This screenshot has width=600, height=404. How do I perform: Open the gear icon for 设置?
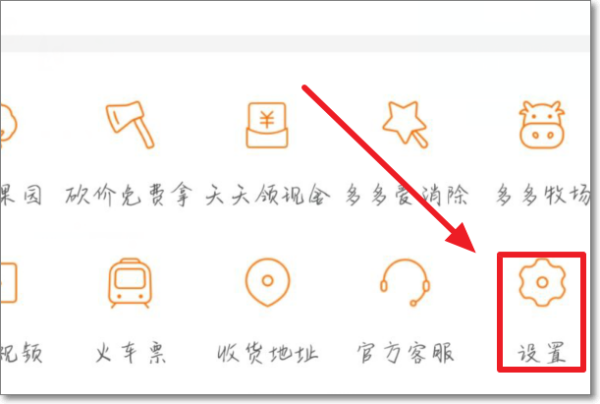pos(542,282)
